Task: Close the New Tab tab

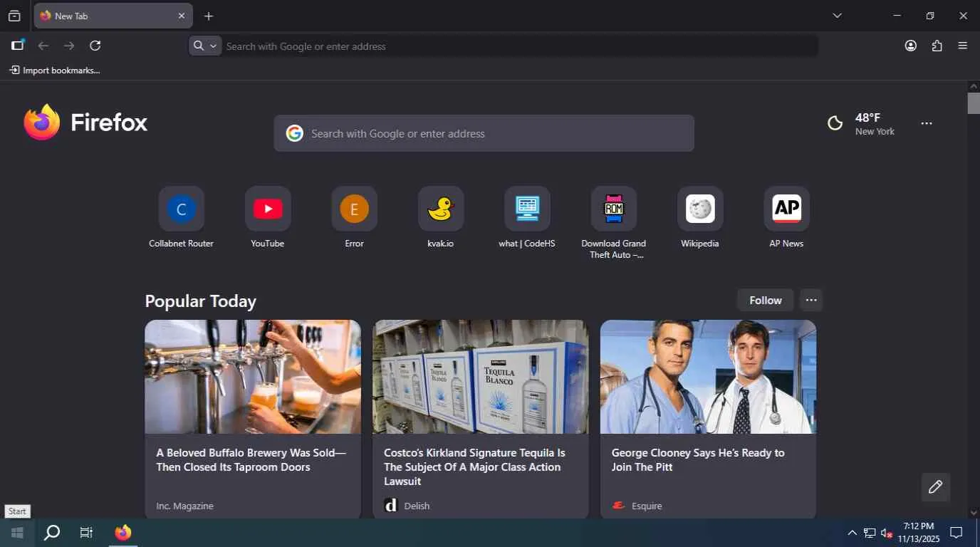Action: tap(182, 16)
